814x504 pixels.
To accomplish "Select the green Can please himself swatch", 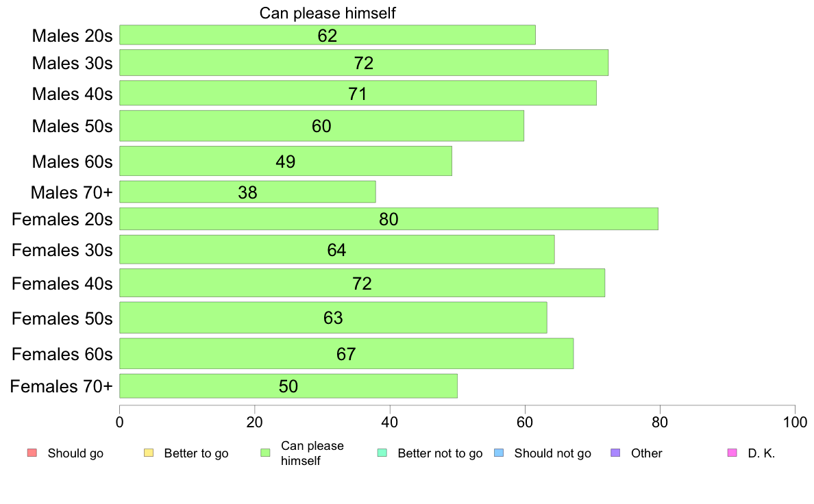I will click(265, 453).
